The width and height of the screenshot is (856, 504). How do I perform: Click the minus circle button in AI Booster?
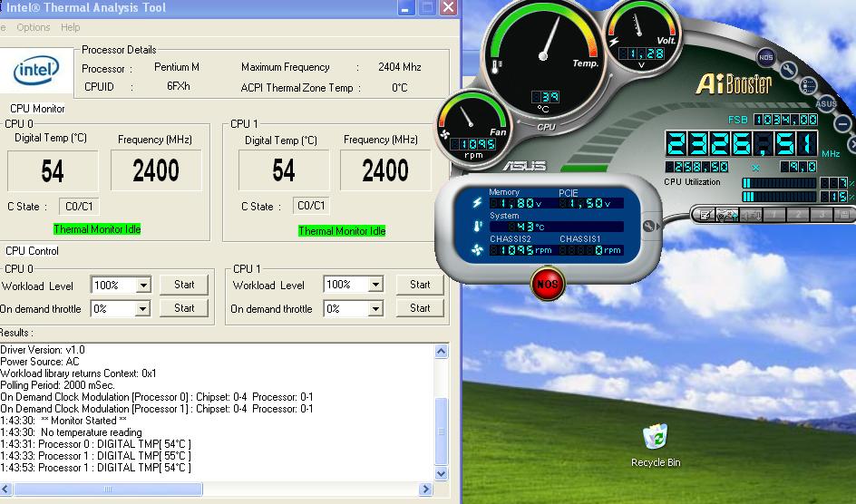[x=843, y=124]
